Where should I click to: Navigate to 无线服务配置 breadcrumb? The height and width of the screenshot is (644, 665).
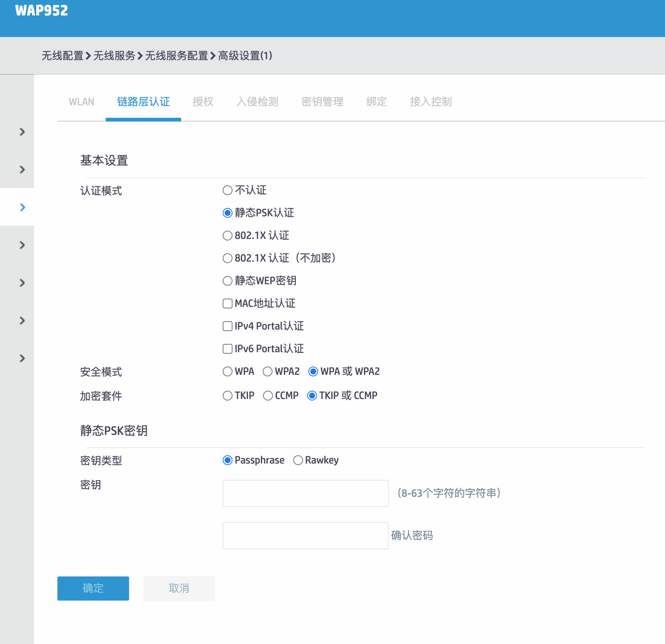(x=176, y=56)
